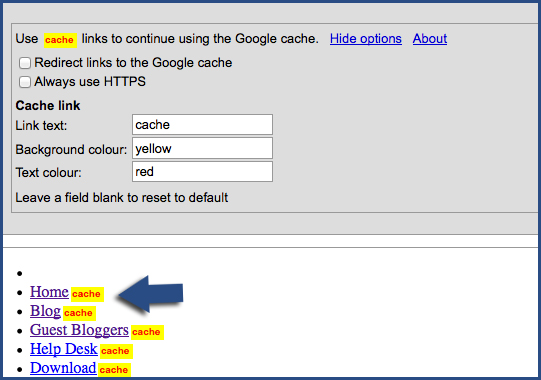Click the 'Link text:' label
541x380 pixels.
[x=41, y=126]
